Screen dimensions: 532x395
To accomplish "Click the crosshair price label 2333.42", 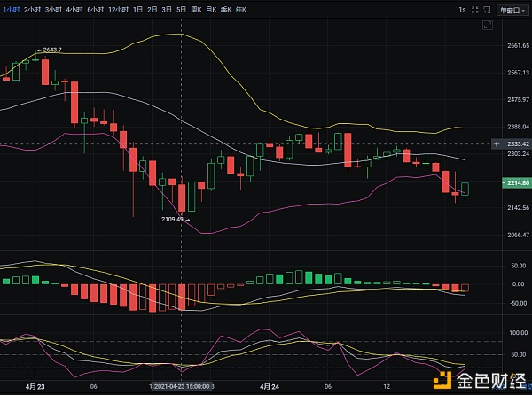I will [x=518, y=143].
